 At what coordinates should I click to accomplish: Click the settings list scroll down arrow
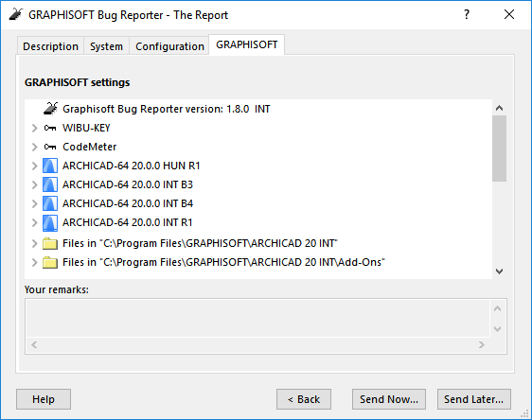pyautogui.click(x=499, y=271)
